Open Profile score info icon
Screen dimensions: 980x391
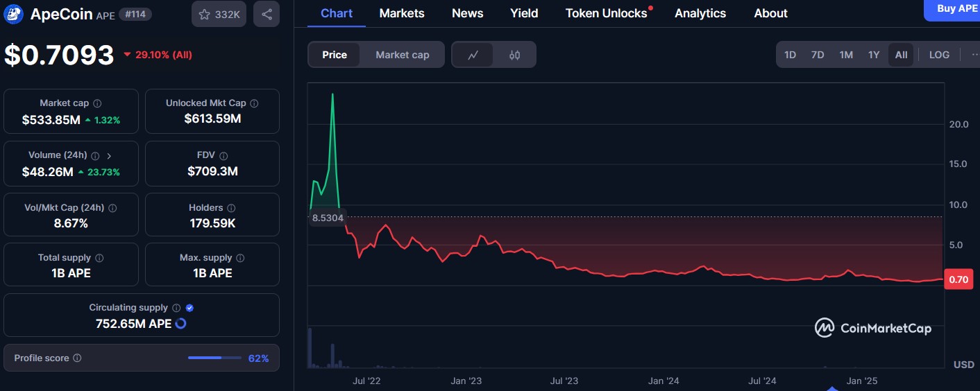(x=77, y=358)
